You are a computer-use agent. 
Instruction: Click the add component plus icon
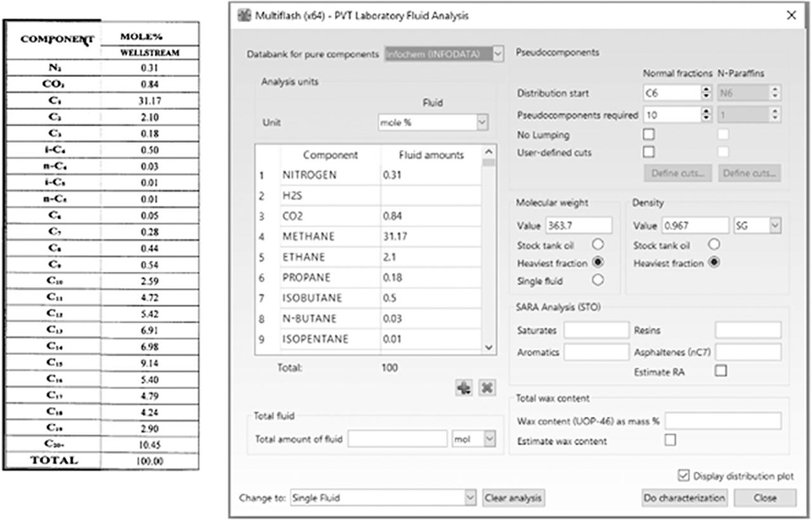[464, 388]
